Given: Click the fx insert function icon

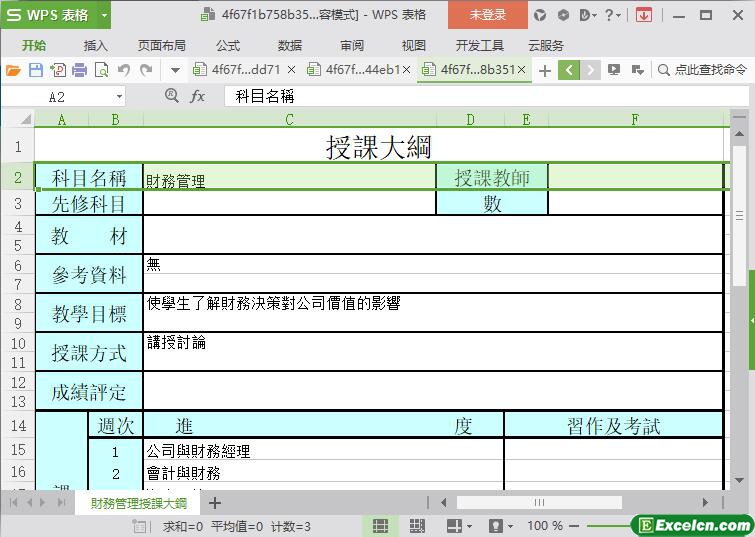Looking at the screenshot, I should tap(198, 96).
